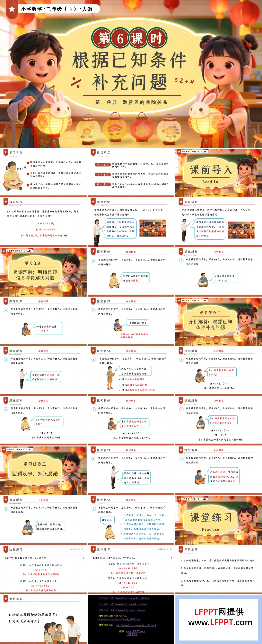Open the detail_5278.html tutorial link
This screenshot has height=644, width=262.
[119, 619]
